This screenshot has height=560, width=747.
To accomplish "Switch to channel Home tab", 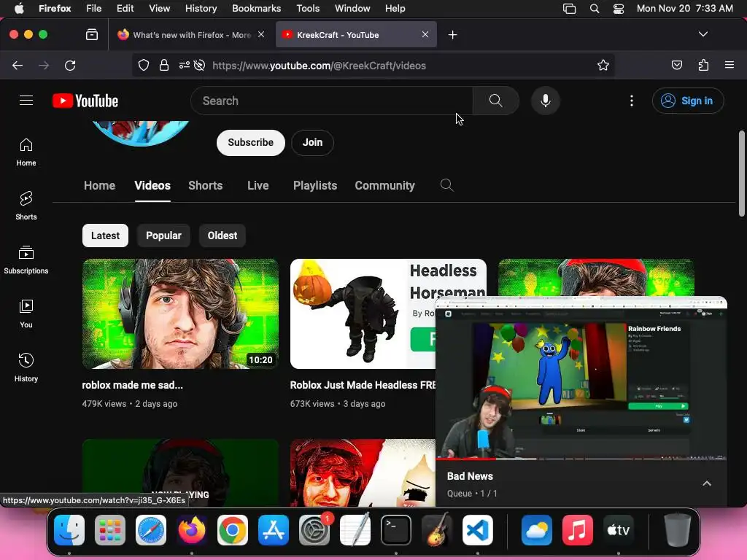I will coord(99,185).
